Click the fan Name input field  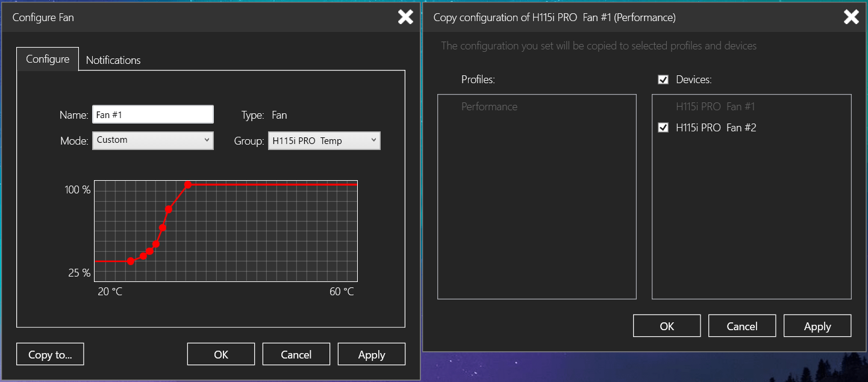[153, 114]
